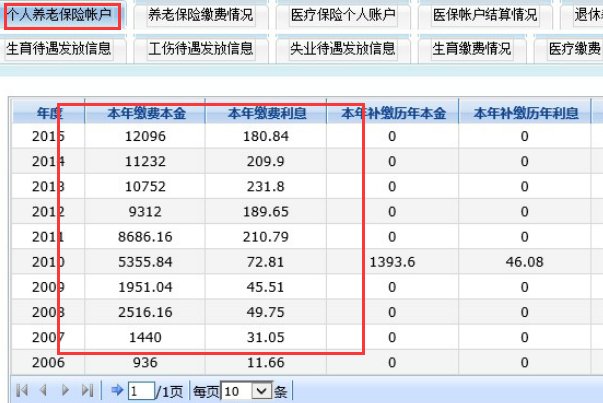Sort by 年度 column header
The image size is (603, 403).
(x=48, y=113)
